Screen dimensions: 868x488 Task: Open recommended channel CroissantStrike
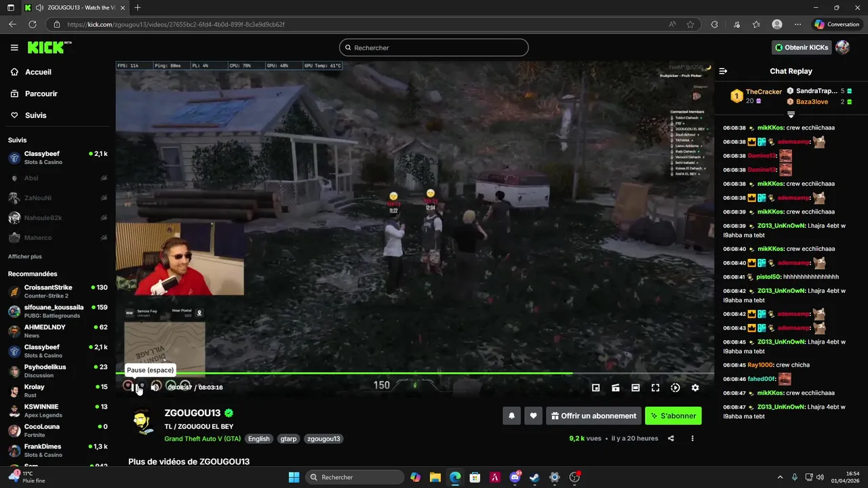[x=58, y=291]
